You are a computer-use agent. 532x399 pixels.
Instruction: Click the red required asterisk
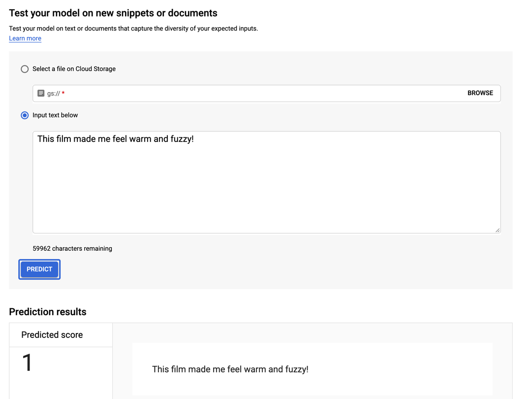click(63, 93)
